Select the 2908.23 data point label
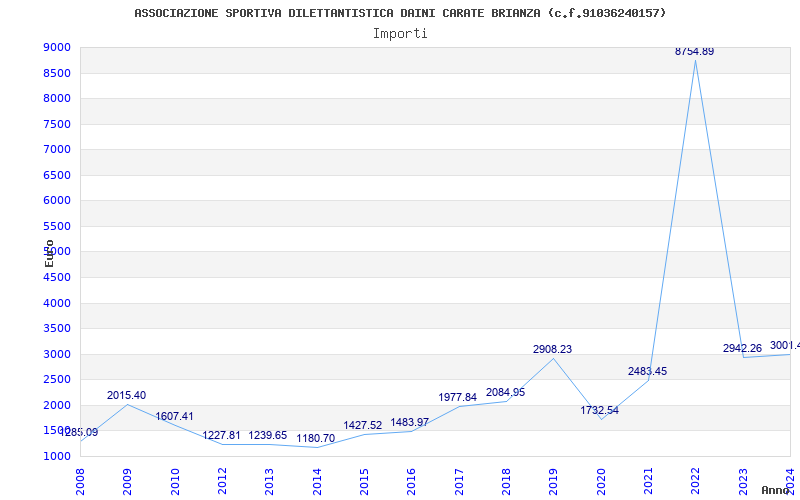This screenshot has width=800, height=500. 552,349
